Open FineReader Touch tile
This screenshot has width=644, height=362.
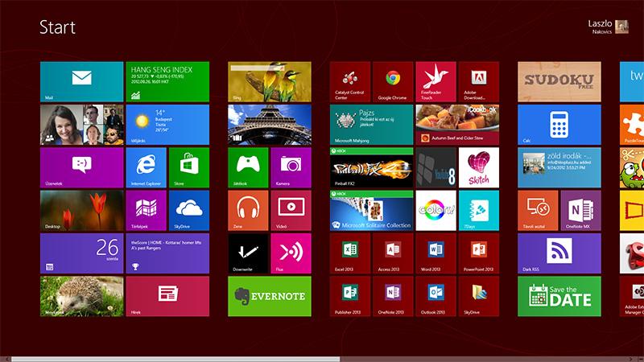coord(436,82)
